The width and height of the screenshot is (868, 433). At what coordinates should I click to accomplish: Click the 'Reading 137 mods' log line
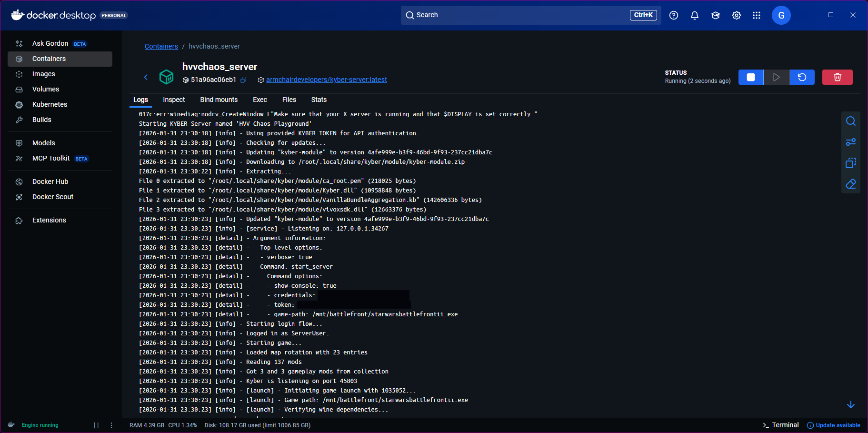pyautogui.click(x=220, y=362)
